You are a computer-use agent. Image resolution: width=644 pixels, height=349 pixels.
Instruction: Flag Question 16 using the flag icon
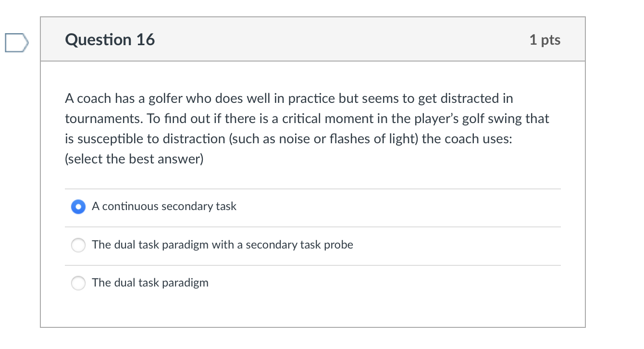17,43
